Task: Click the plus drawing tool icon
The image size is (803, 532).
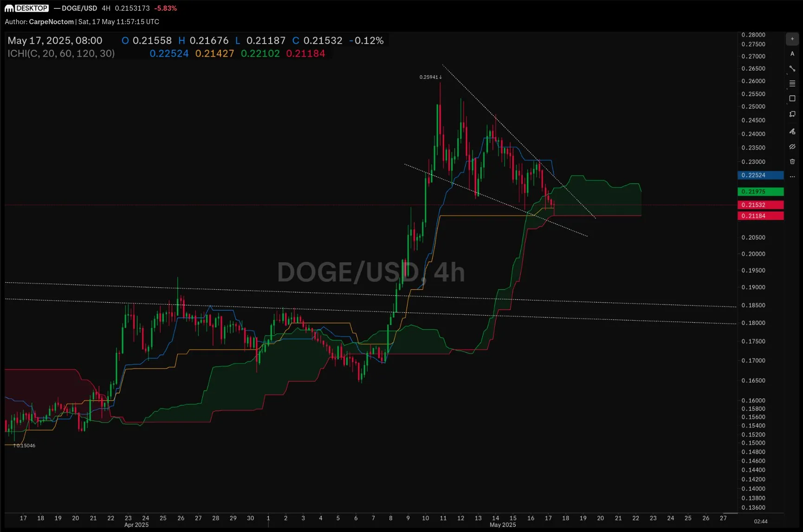Action: point(792,39)
